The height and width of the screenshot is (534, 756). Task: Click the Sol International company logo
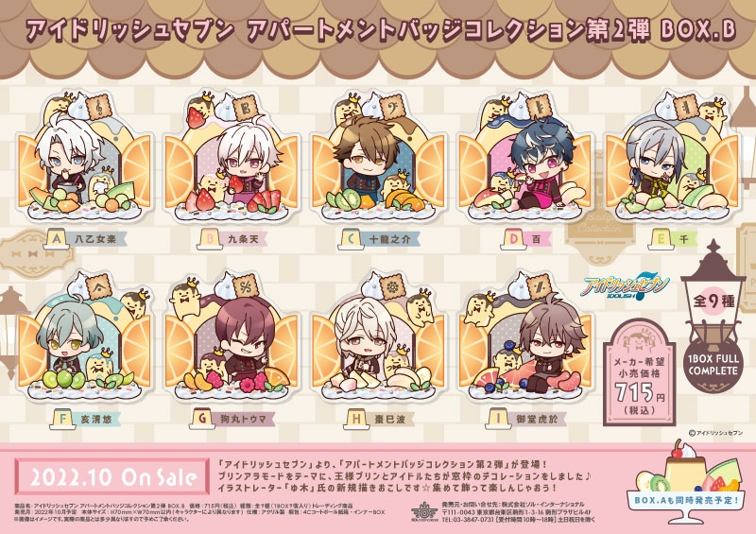(x=424, y=512)
